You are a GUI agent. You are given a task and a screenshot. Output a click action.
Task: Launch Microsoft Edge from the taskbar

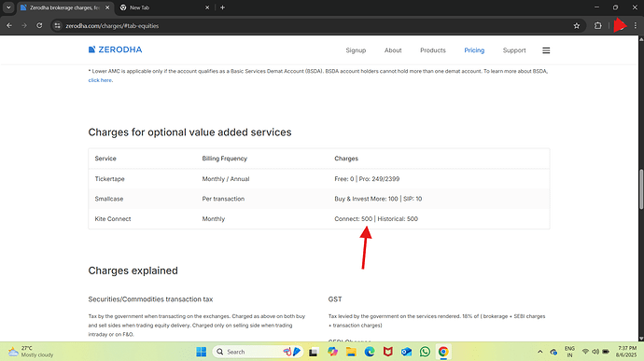[x=370, y=352]
